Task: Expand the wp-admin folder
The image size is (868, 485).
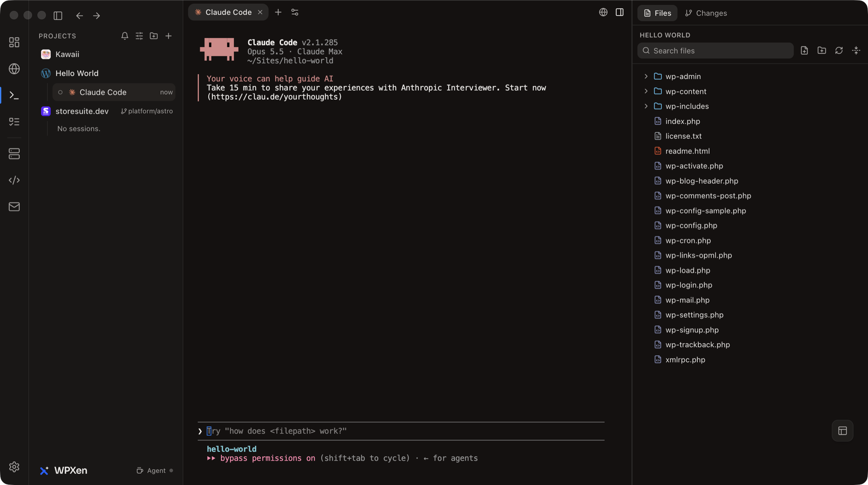Action: click(x=646, y=76)
